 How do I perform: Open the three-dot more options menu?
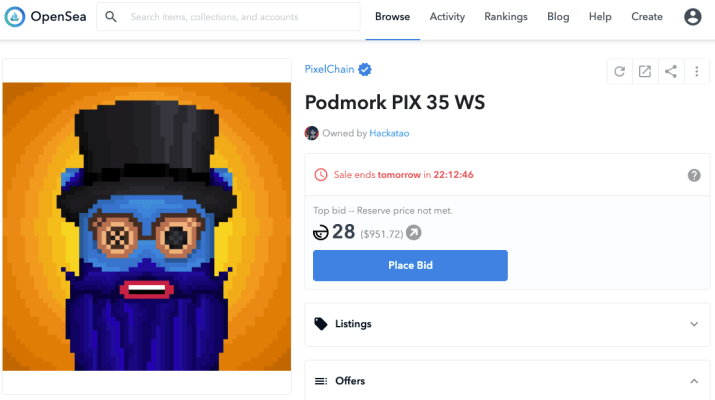coord(696,71)
